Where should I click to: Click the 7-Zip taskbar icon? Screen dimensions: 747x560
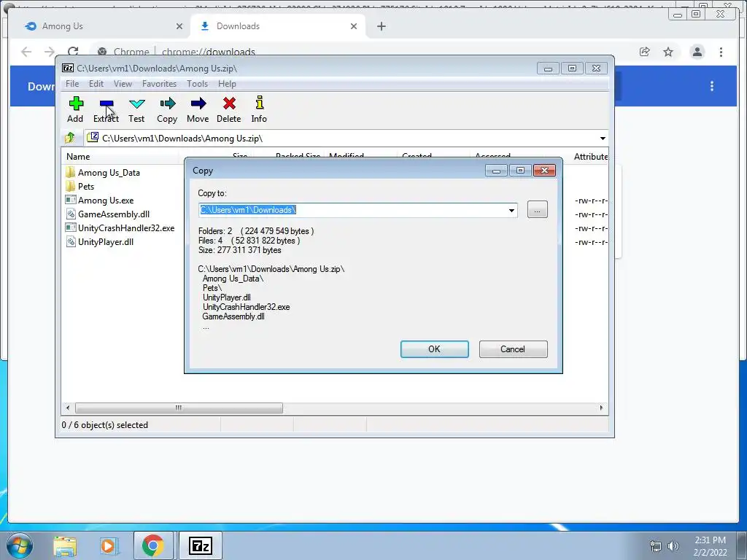pyautogui.click(x=200, y=545)
